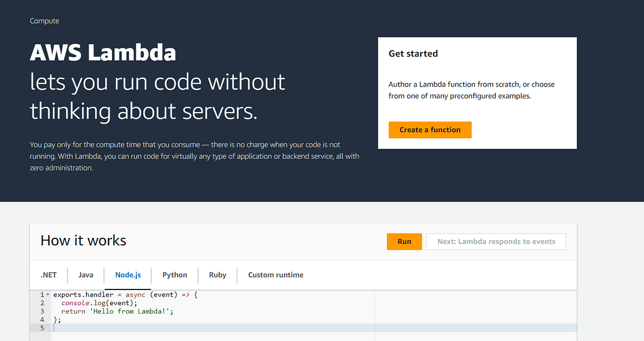This screenshot has width=644, height=341.
Task: Click the Get started card title
Action: [x=413, y=54]
